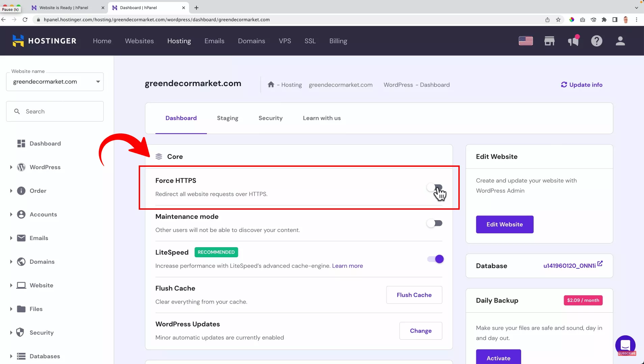The height and width of the screenshot is (364, 644).
Task: Click the Update info refresh icon
Action: click(564, 85)
